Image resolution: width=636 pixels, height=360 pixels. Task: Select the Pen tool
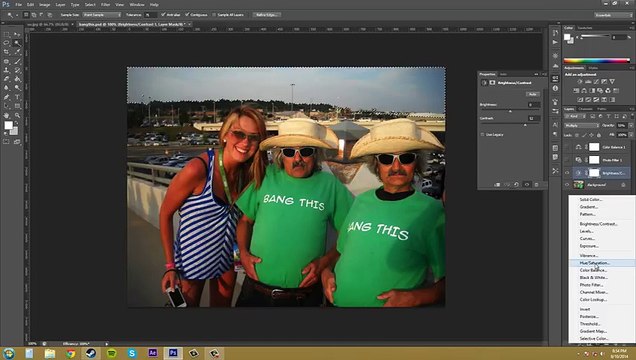(x=6, y=97)
